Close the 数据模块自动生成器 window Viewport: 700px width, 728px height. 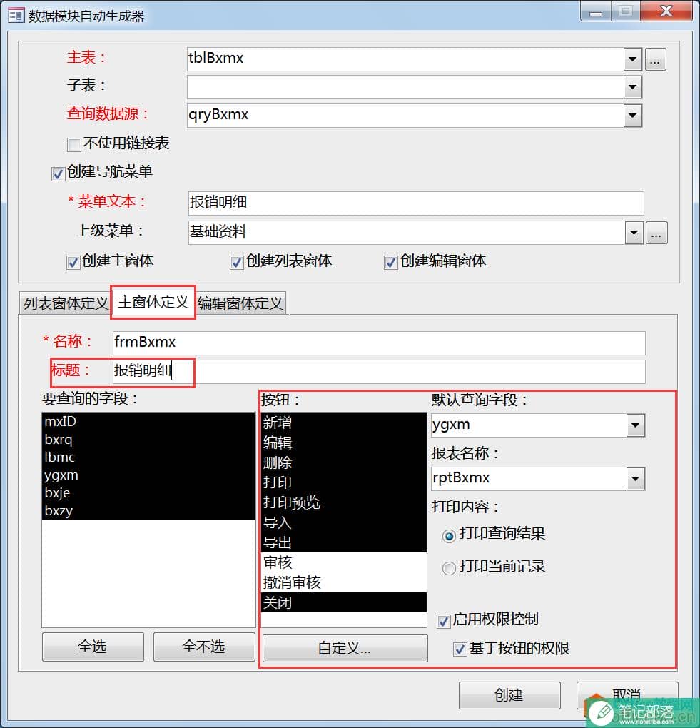[666, 11]
